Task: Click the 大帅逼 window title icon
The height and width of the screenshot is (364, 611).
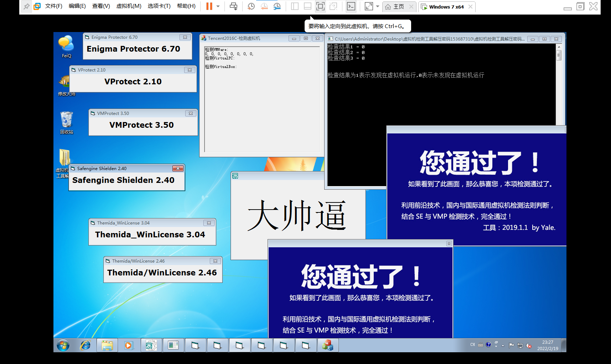Action: pos(235,176)
